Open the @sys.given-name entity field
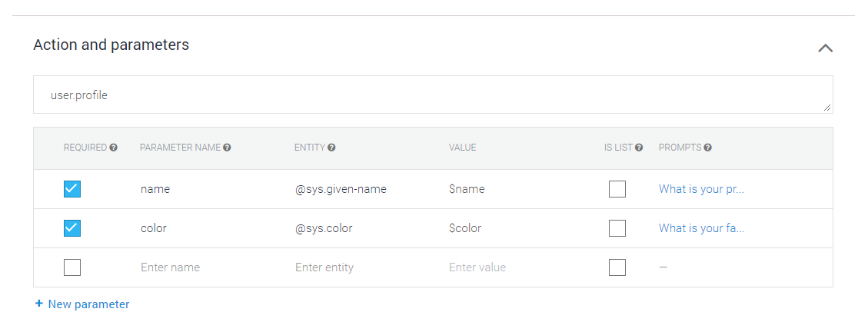Image resolution: width=868 pixels, height=332 pixels. pos(341,189)
